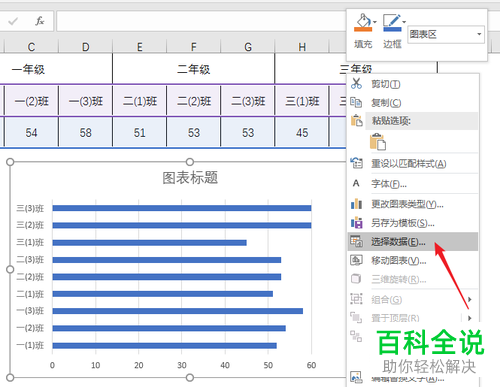Screen dimensions: 500x387
Task: Choose 另存为模板(S)...
Action: [403, 223]
